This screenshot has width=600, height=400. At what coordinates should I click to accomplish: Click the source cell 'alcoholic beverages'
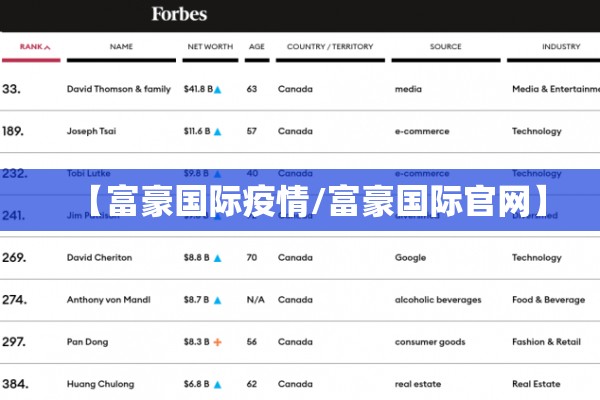coord(438,300)
